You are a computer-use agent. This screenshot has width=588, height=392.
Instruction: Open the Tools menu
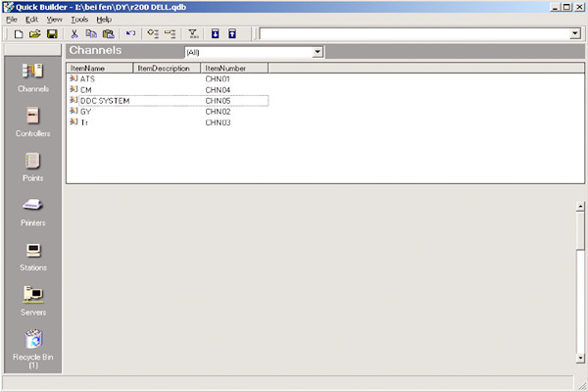coord(79,19)
